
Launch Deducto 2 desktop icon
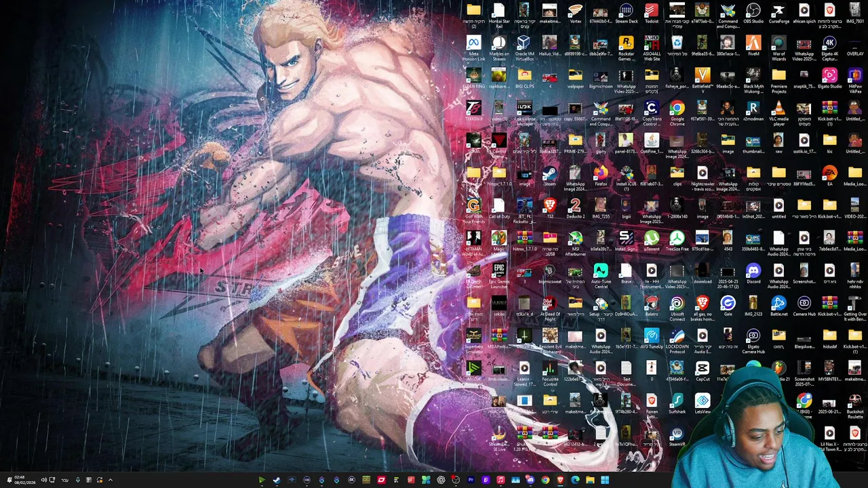[x=575, y=209]
